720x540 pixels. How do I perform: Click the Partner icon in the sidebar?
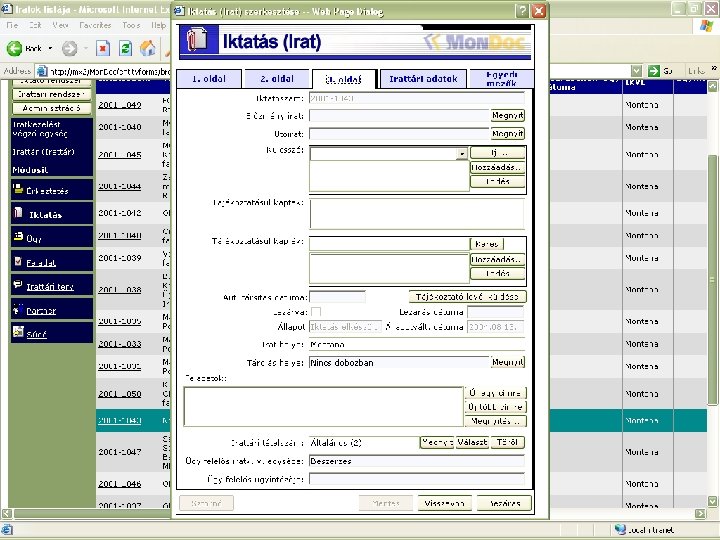[18, 309]
